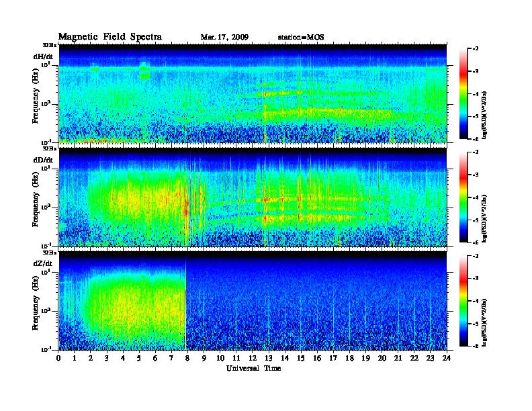Viewport: 532px width, 411px height.
Task: Click hour 0 on the time axis
Action: (58, 359)
